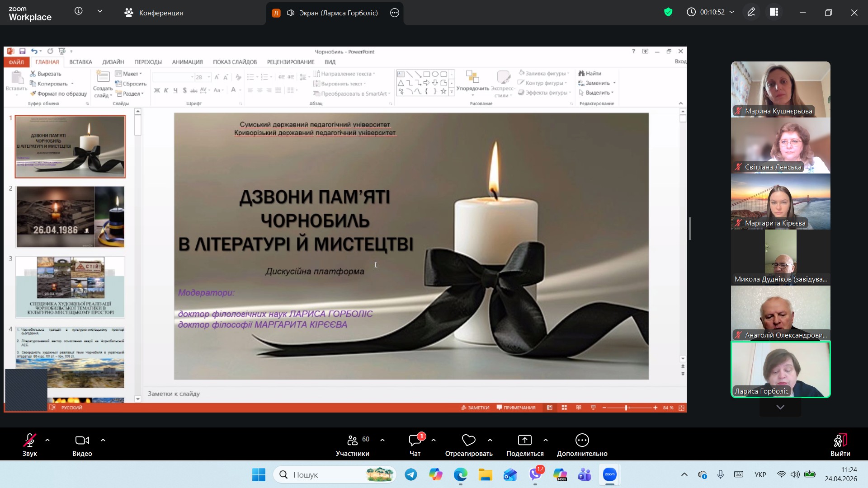Image resolution: width=868 pixels, height=488 pixels.
Task: Open the Участники participants panel
Action: pyautogui.click(x=353, y=441)
